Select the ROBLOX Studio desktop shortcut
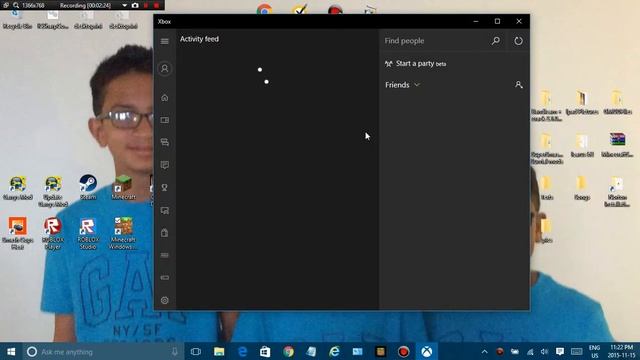Image resolution: width=640 pixels, height=360 pixels. [88, 233]
